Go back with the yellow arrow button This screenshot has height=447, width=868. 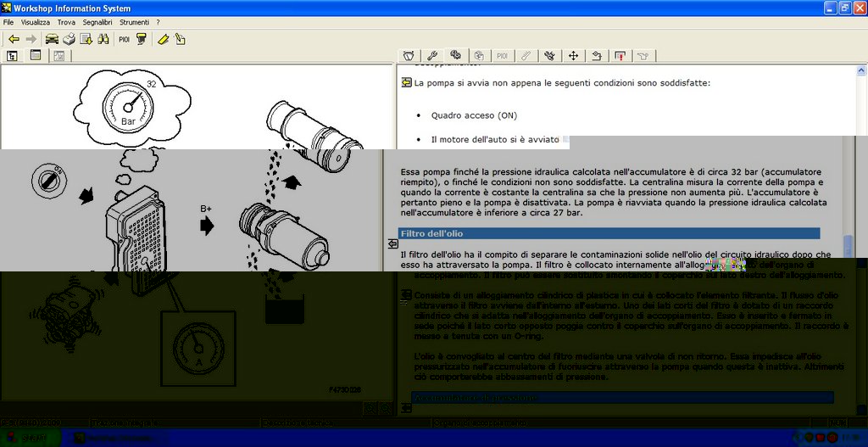[x=14, y=39]
